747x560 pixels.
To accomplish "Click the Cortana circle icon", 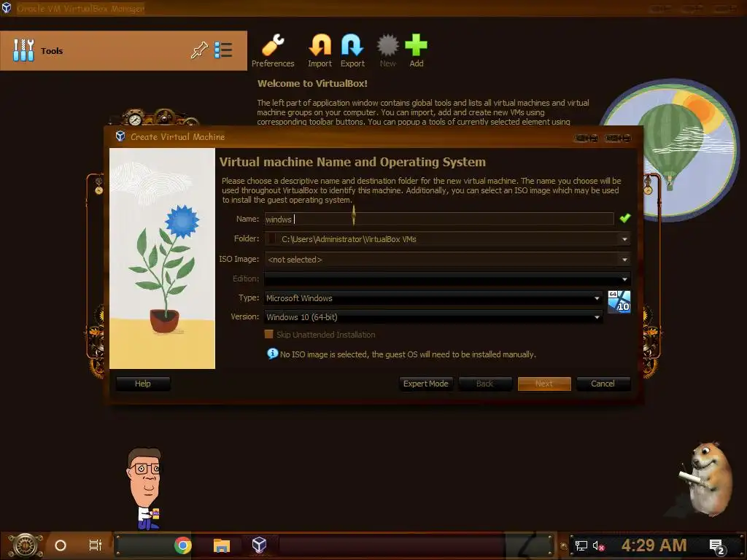I will (x=60, y=545).
